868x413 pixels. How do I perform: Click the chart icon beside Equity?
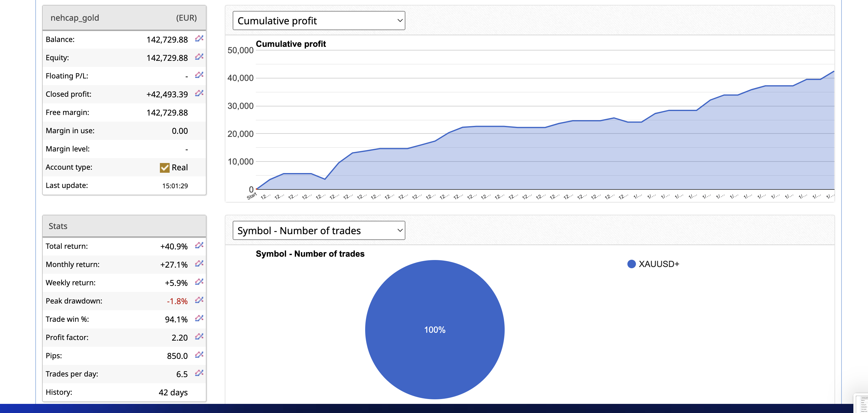(199, 57)
